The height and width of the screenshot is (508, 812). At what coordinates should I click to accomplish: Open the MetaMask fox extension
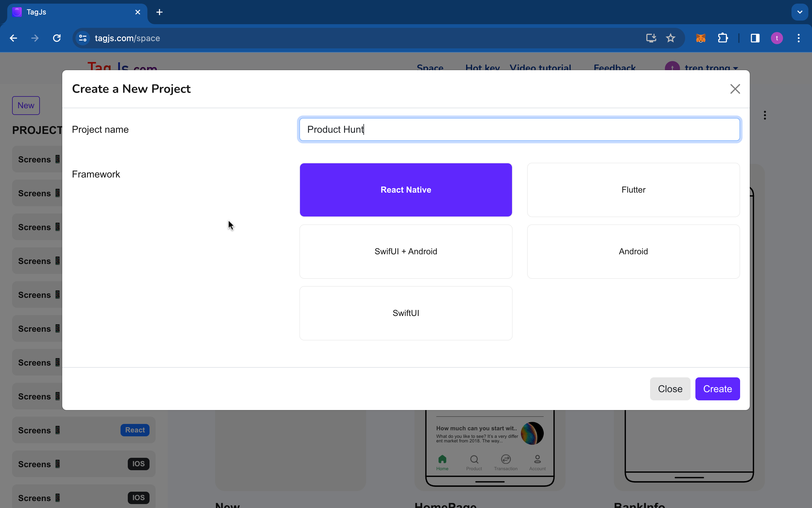click(701, 38)
